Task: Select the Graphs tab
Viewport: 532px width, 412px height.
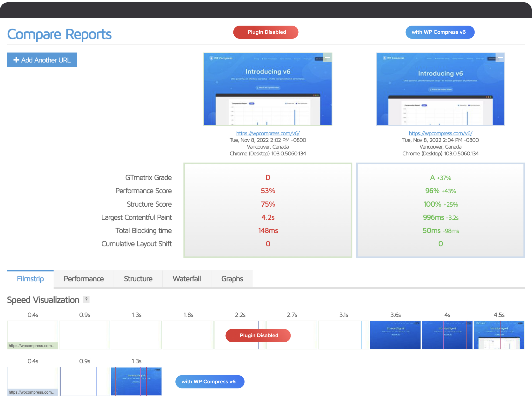Action: (232, 279)
